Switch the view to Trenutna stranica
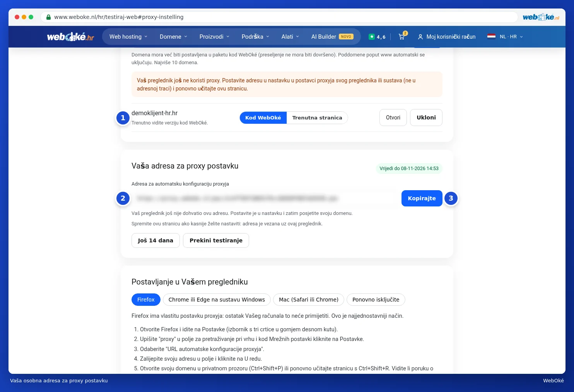Screen dimensions: 574x392 tap(317, 118)
